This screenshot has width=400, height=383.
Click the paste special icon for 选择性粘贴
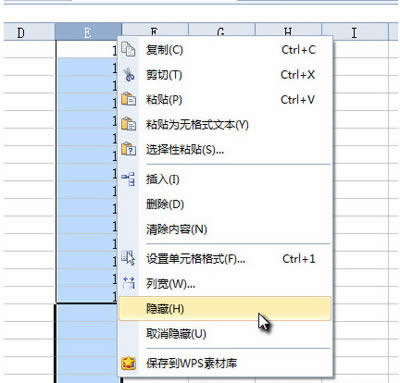[128, 149]
